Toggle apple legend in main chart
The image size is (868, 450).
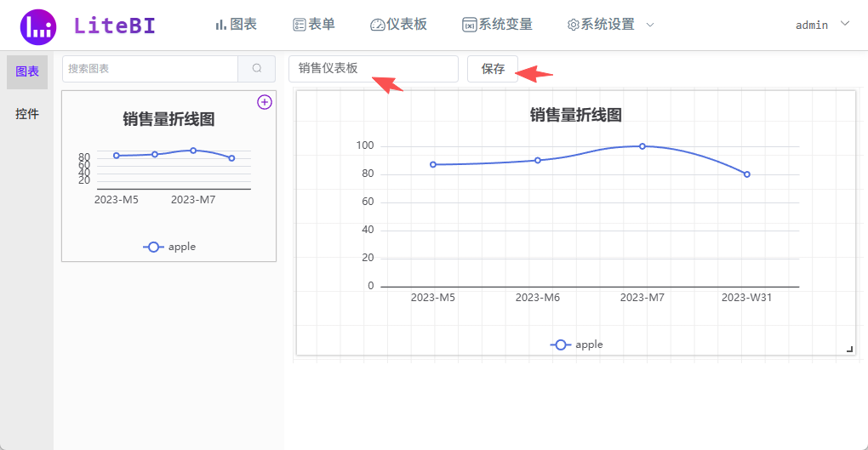(577, 345)
